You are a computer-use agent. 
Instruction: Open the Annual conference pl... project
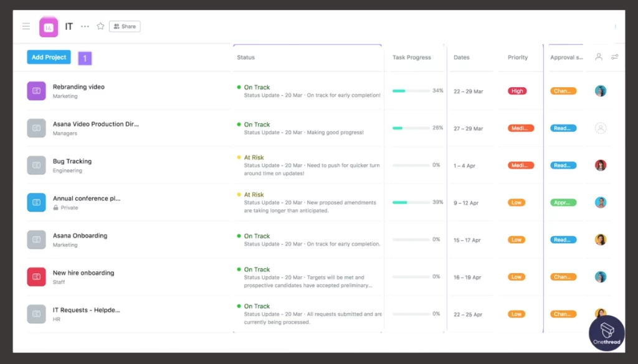[86, 198]
